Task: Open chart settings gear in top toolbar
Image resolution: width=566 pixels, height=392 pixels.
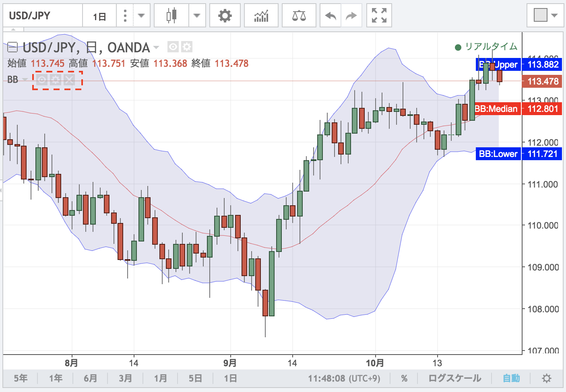Action: (225, 16)
